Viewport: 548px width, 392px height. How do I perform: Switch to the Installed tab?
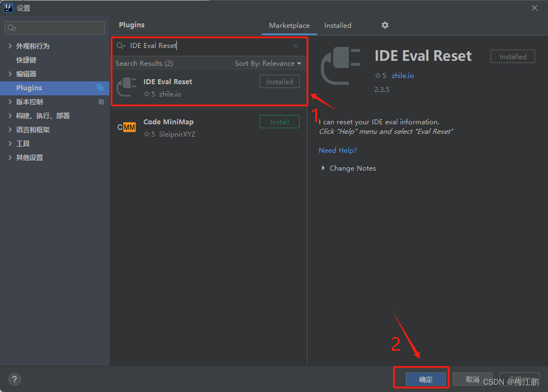338,26
